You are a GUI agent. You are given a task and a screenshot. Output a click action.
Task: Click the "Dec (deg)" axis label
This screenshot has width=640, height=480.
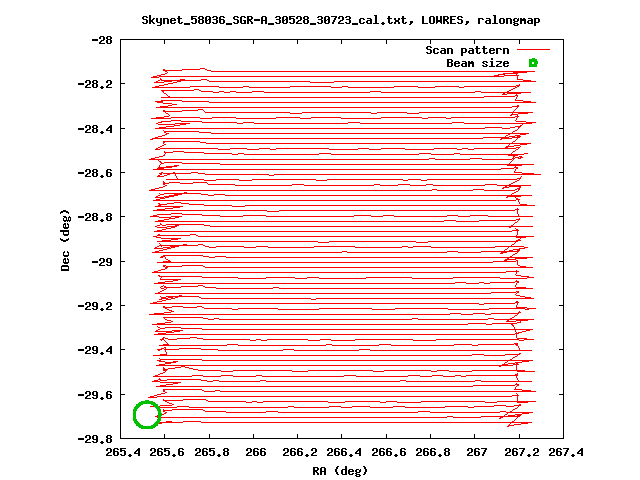[65, 240]
